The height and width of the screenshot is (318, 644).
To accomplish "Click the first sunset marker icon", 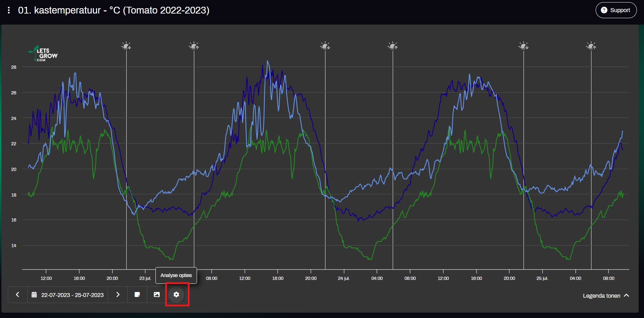I will pos(126,46).
